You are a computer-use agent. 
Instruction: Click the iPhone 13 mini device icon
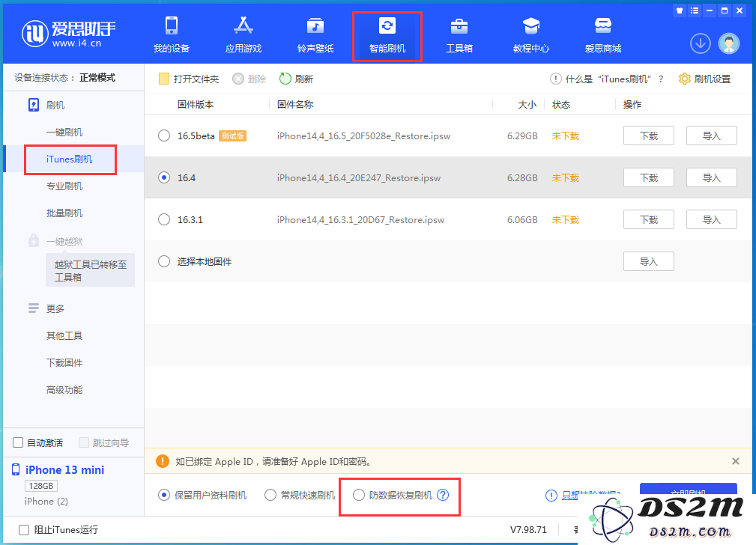tap(16, 469)
